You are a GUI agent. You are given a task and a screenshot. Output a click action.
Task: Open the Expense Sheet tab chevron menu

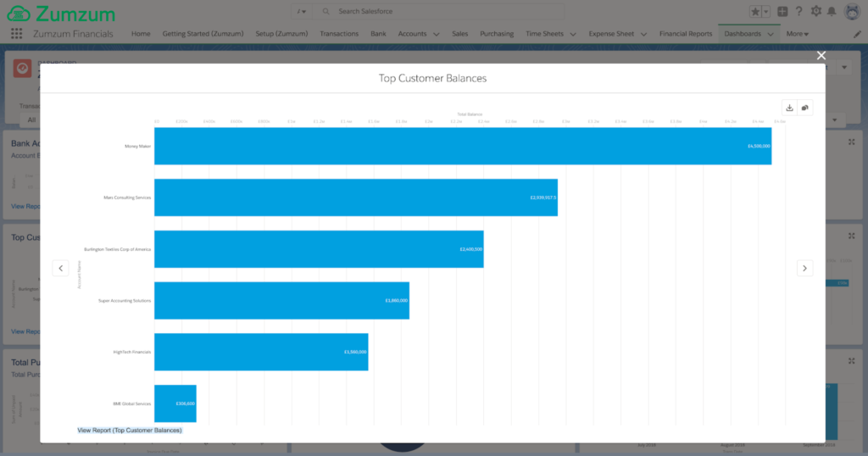pyautogui.click(x=643, y=34)
